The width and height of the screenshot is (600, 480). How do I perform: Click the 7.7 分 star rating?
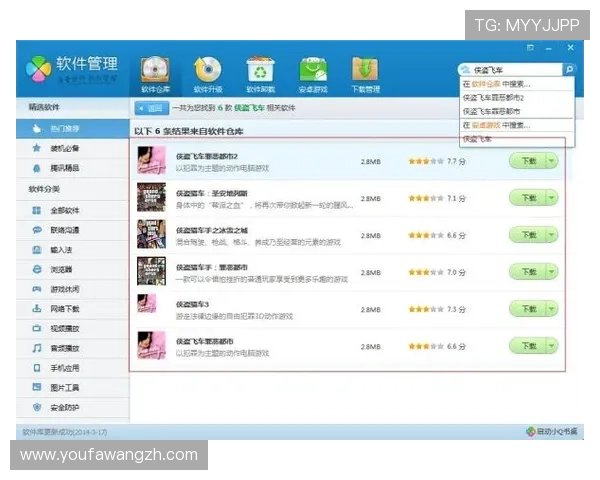pos(437,162)
